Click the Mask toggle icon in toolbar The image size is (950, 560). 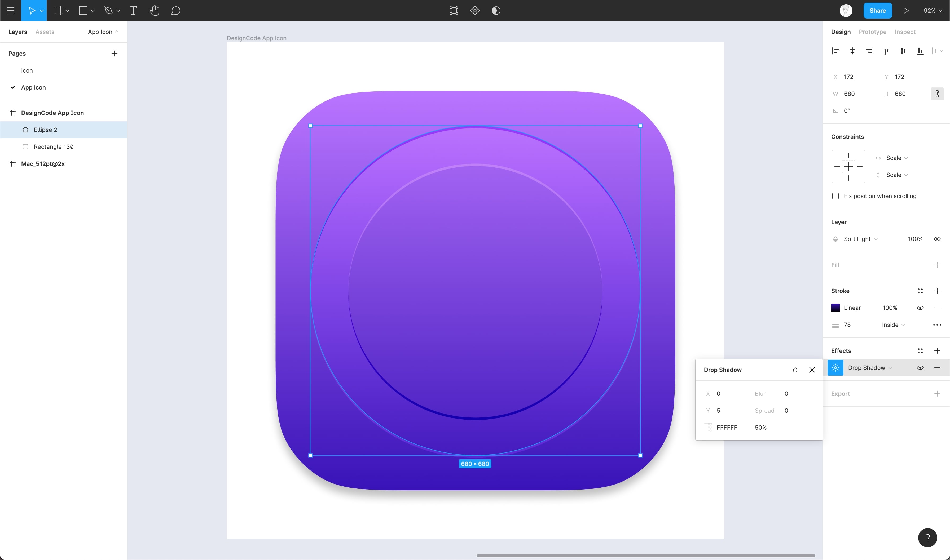(x=496, y=11)
